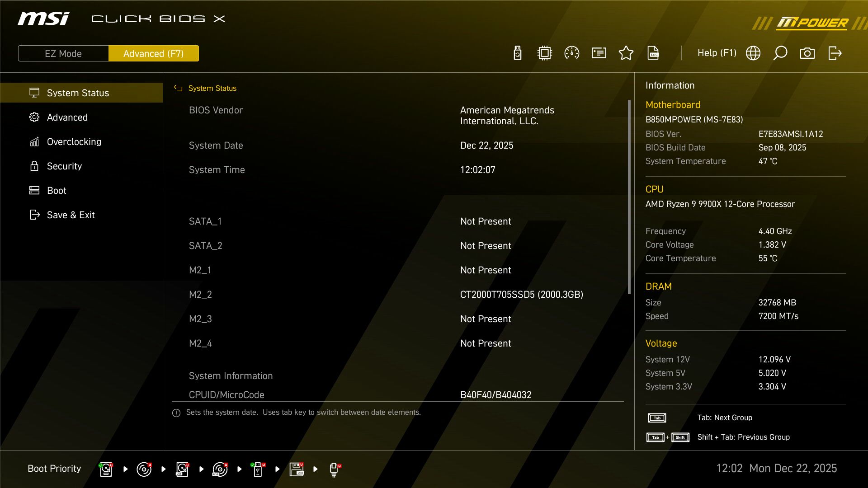868x488 pixels.
Task: Switch to EZ Mode tab
Action: click(63, 53)
